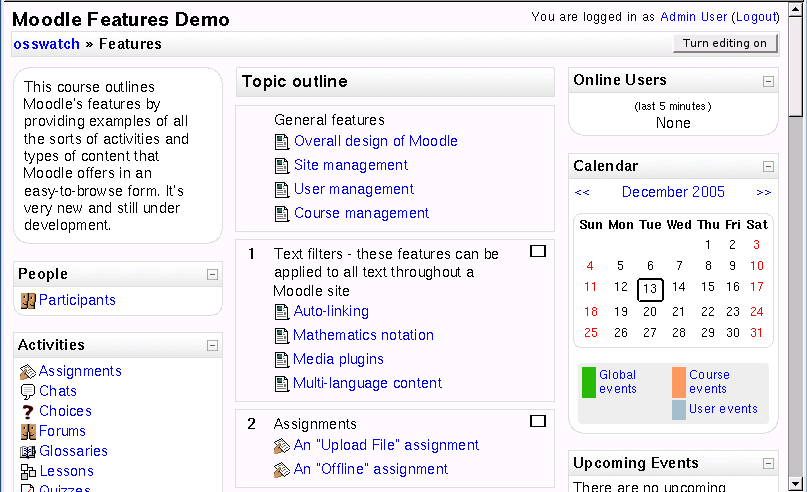Screen dimensions: 807x492
Task: Open An "Upload File" assignment link
Action: [386, 445]
